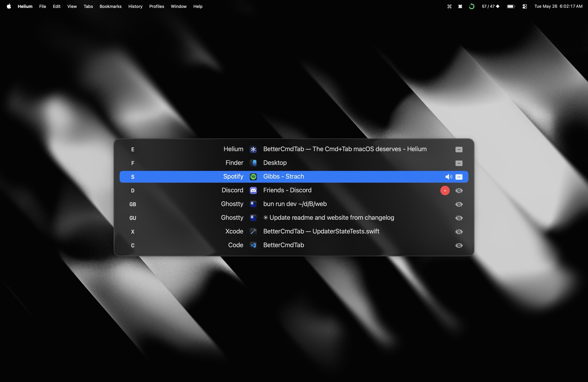
Task: Click the Code app name in switcher list
Action: (236, 245)
